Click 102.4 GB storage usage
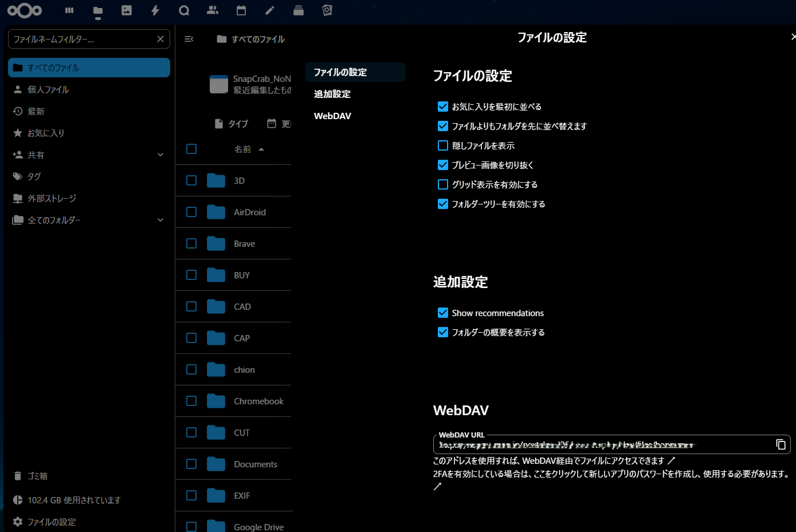 89,500
